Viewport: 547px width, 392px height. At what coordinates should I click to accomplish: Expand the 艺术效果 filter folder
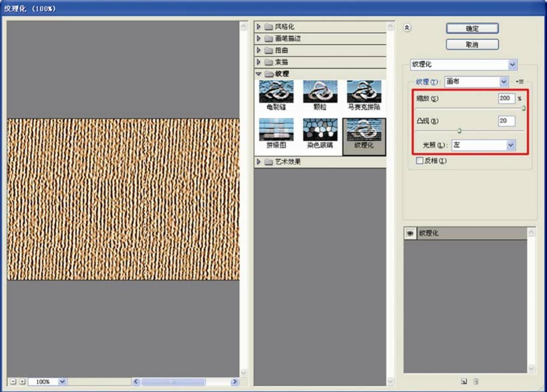(x=259, y=162)
